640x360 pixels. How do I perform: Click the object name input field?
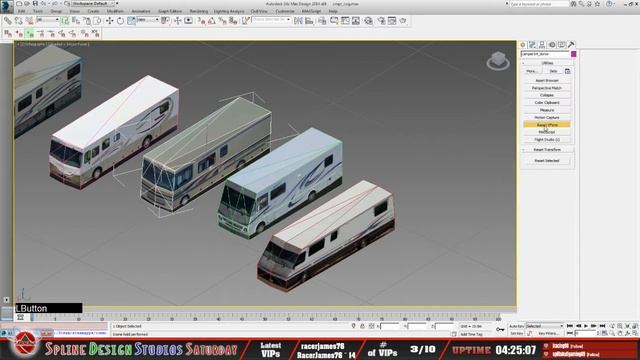(x=545, y=54)
